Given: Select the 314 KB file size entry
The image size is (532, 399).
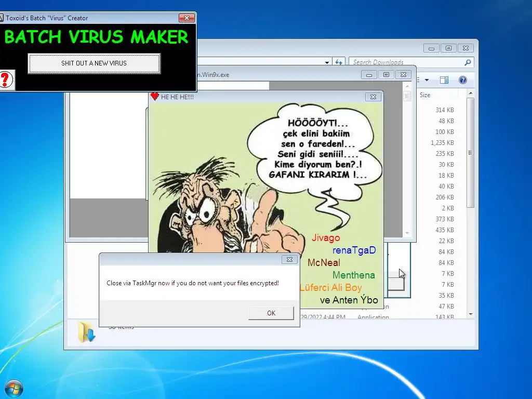Looking at the screenshot, I should pos(445,110).
